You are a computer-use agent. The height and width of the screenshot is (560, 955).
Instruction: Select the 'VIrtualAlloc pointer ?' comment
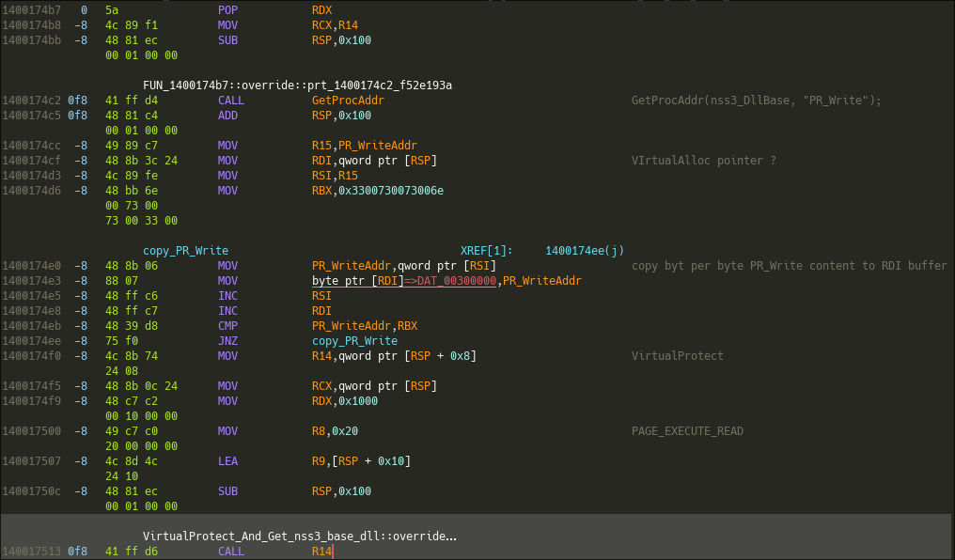click(703, 161)
